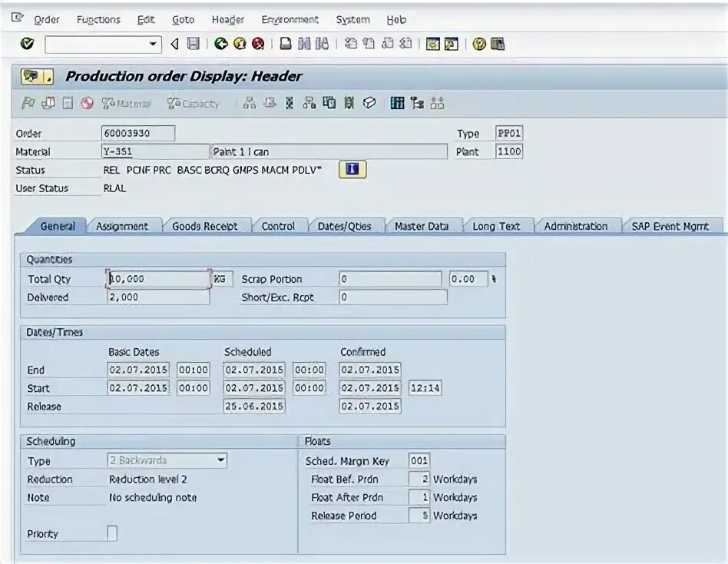Click the green Back arrow icon
The image size is (728, 564).
(x=221, y=44)
